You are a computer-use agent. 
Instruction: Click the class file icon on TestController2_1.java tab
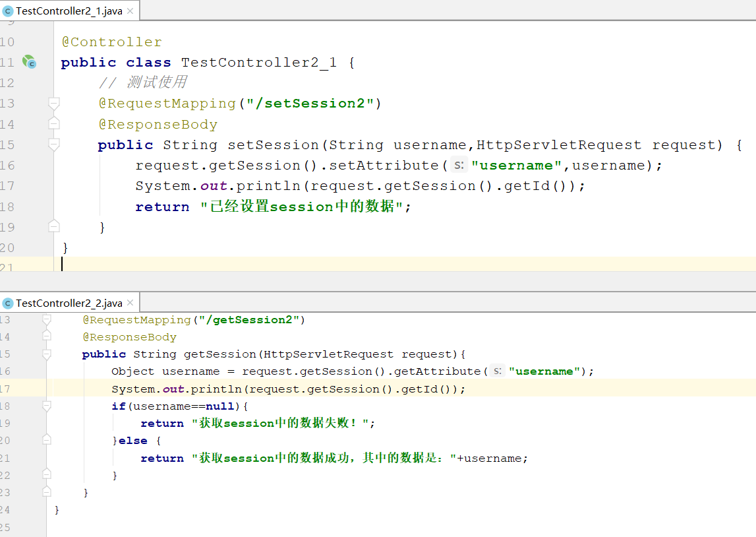8,11
